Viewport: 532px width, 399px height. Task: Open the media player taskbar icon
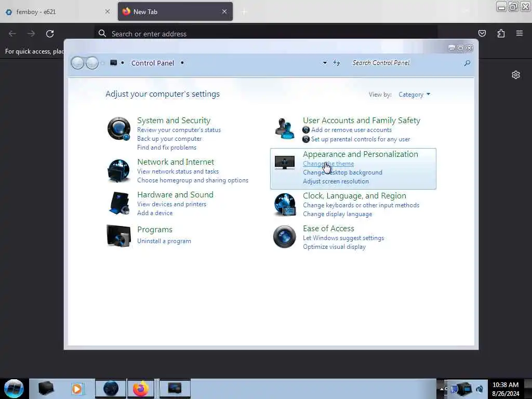pos(77,389)
